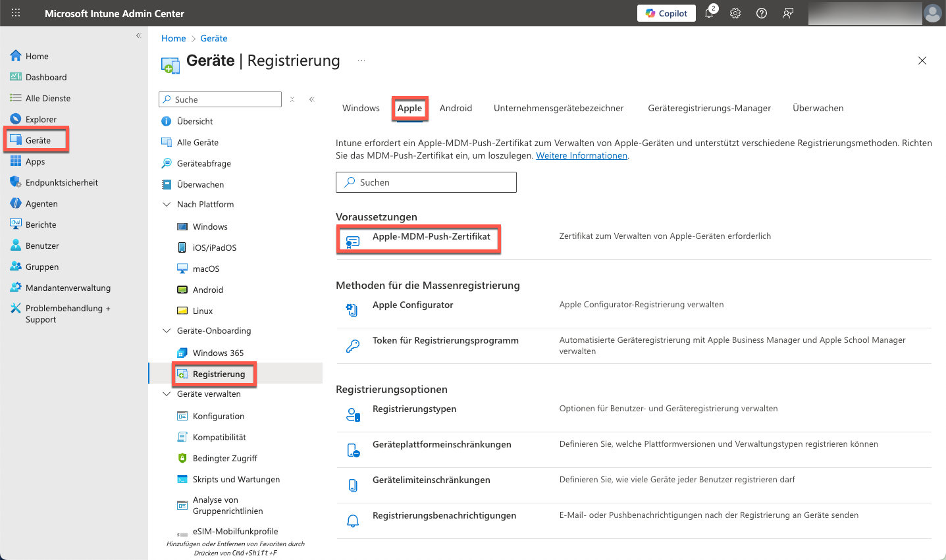The height and width of the screenshot is (560, 946).
Task: Collapse the Nach Plattform section
Action: pos(167,205)
